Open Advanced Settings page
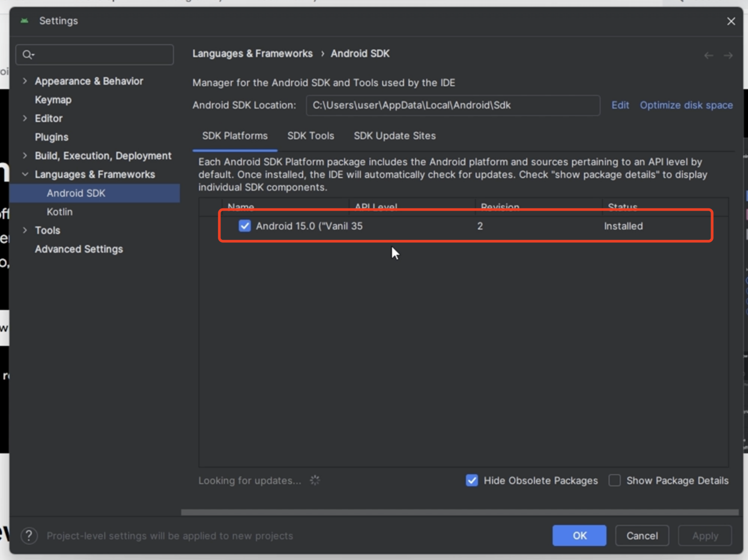This screenshot has width=748, height=560. [79, 249]
